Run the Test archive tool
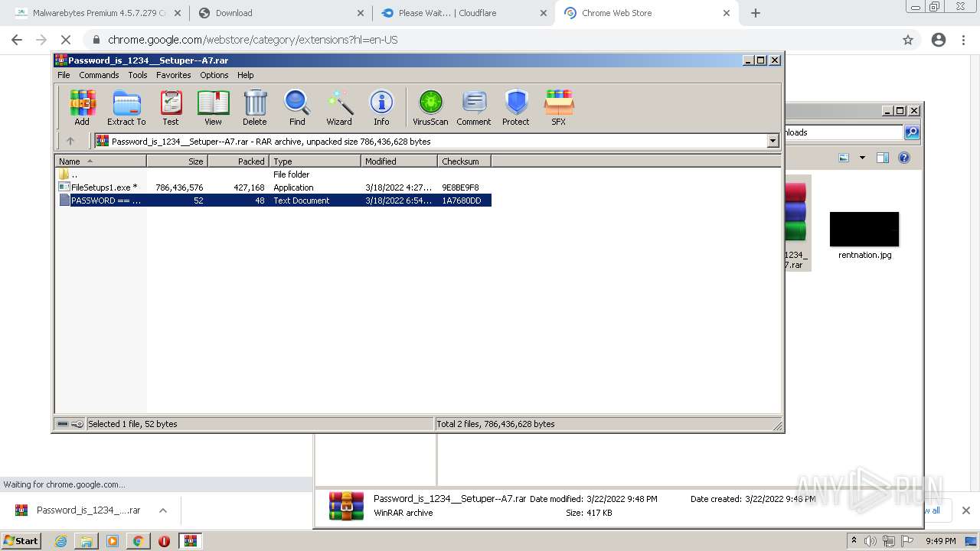 pos(170,108)
